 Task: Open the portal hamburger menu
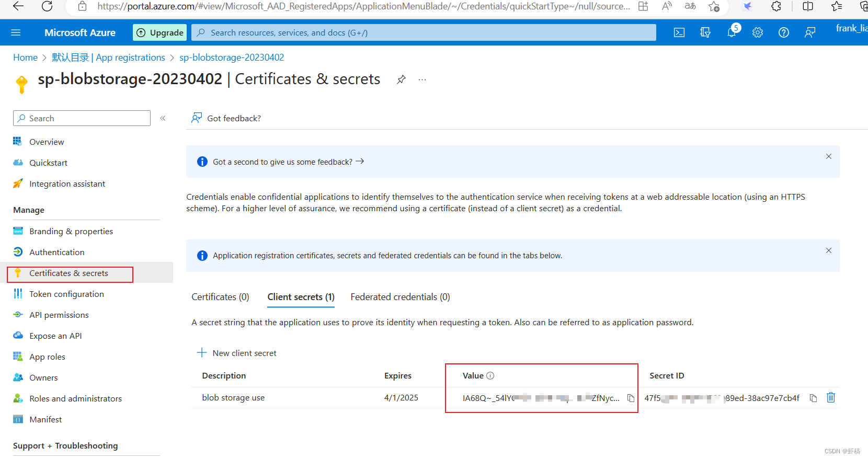click(16, 32)
